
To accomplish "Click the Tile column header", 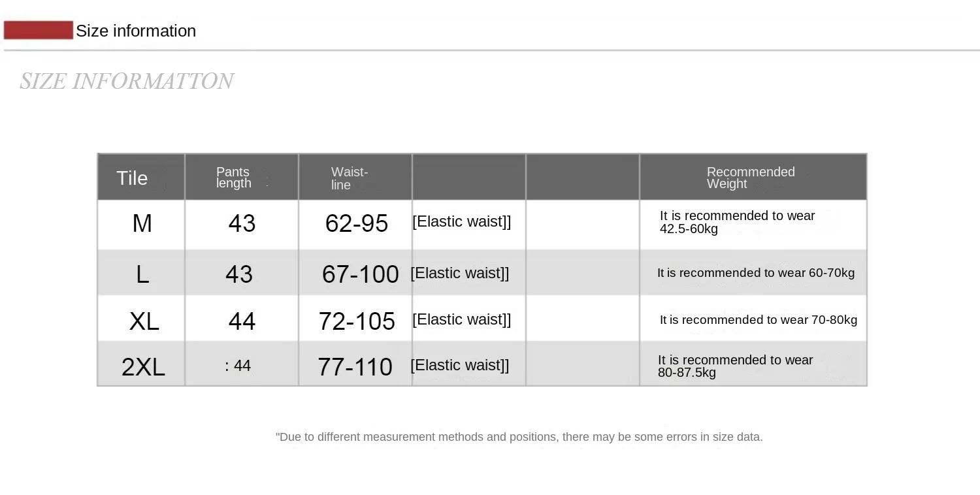I will 132,178.
